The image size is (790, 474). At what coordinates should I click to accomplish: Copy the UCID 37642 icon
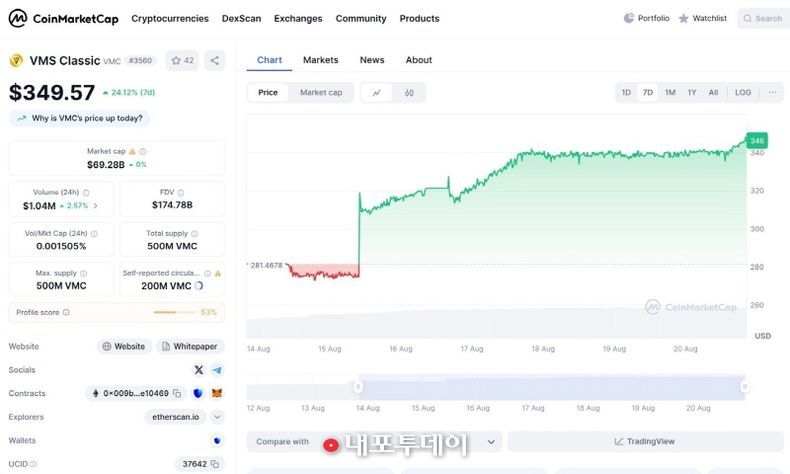point(215,464)
